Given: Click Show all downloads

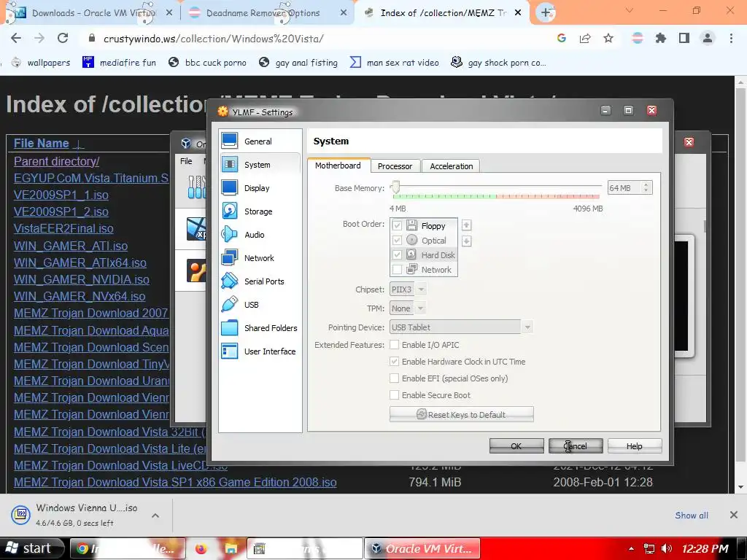Looking at the screenshot, I should (x=692, y=516).
